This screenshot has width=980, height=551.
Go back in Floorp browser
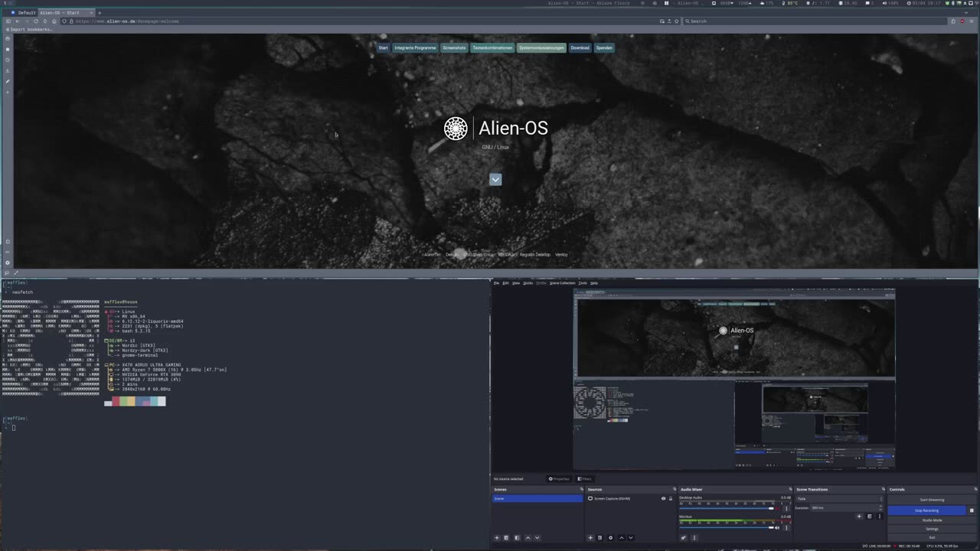[x=18, y=21]
